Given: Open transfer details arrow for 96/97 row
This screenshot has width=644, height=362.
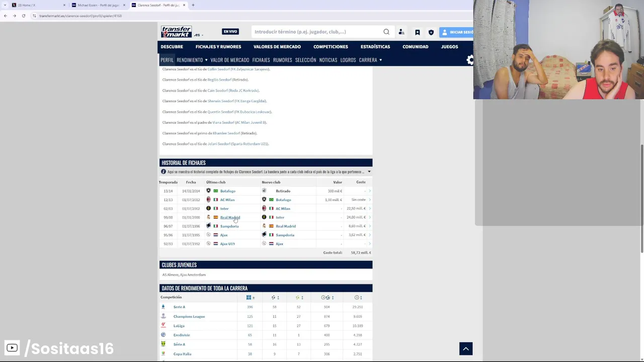Looking at the screenshot, I should click(370, 226).
